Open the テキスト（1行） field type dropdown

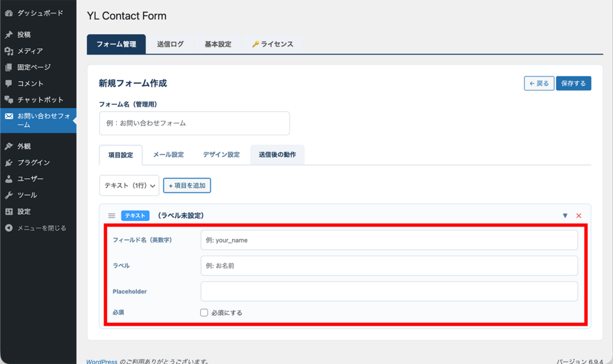[x=129, y=186]
